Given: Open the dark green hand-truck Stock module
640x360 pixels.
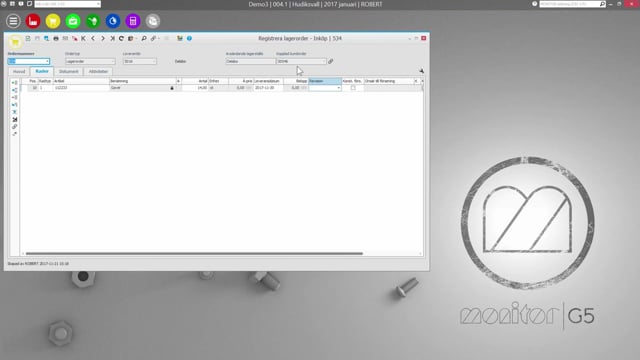Looking at the screenshot, I should [93, 21].
